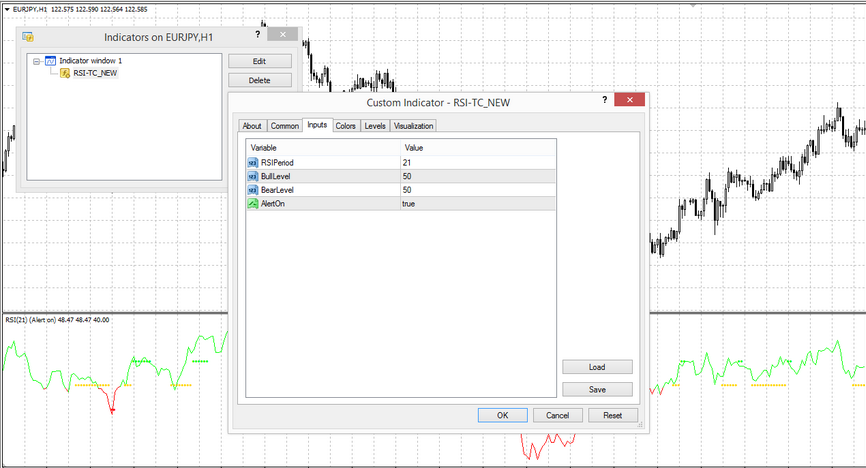Open the Levels tab

point(375,126)
